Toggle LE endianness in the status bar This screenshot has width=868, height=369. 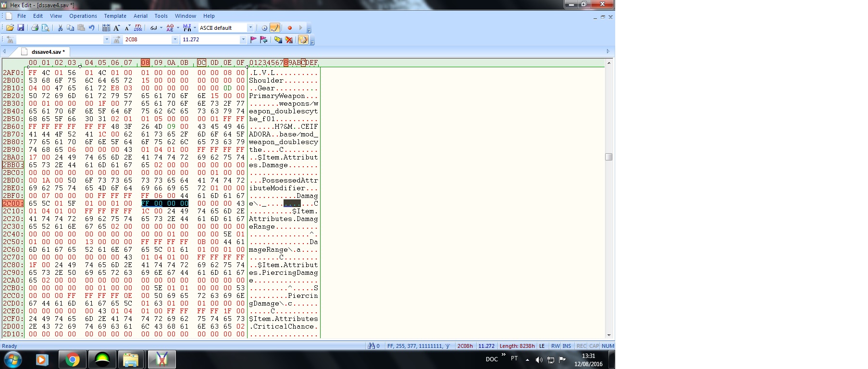pyautogui.click(x=542, y=346)
